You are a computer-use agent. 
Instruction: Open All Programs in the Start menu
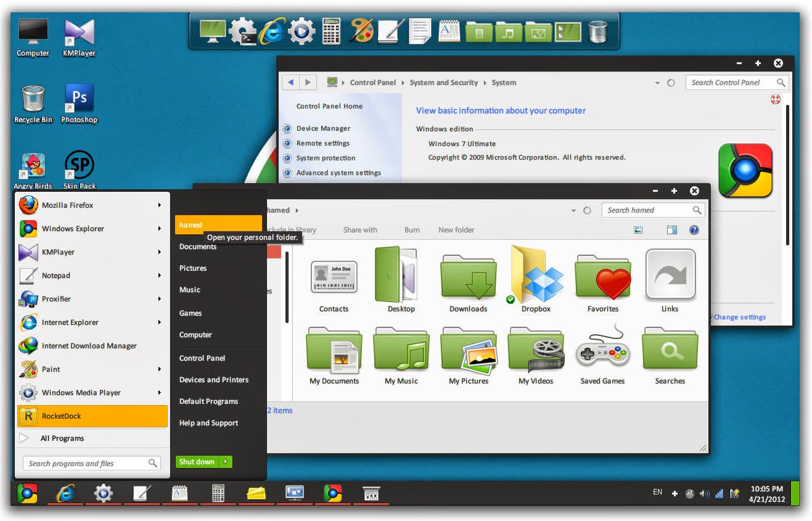coord(62,438)
